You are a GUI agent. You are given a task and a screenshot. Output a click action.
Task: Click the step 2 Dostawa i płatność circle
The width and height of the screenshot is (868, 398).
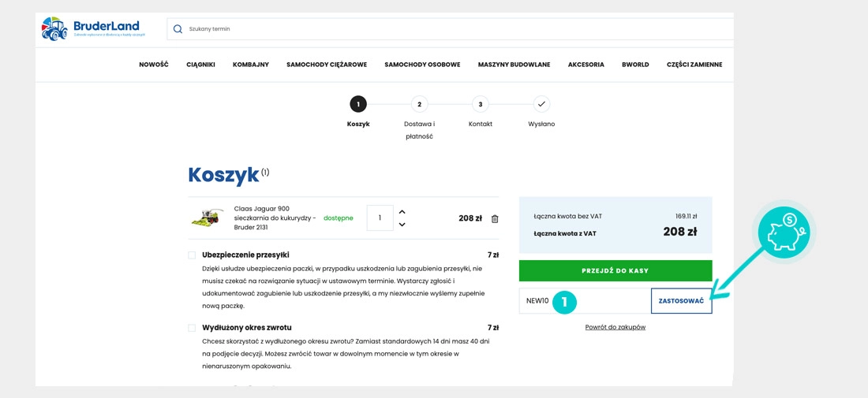click(419, 104)
